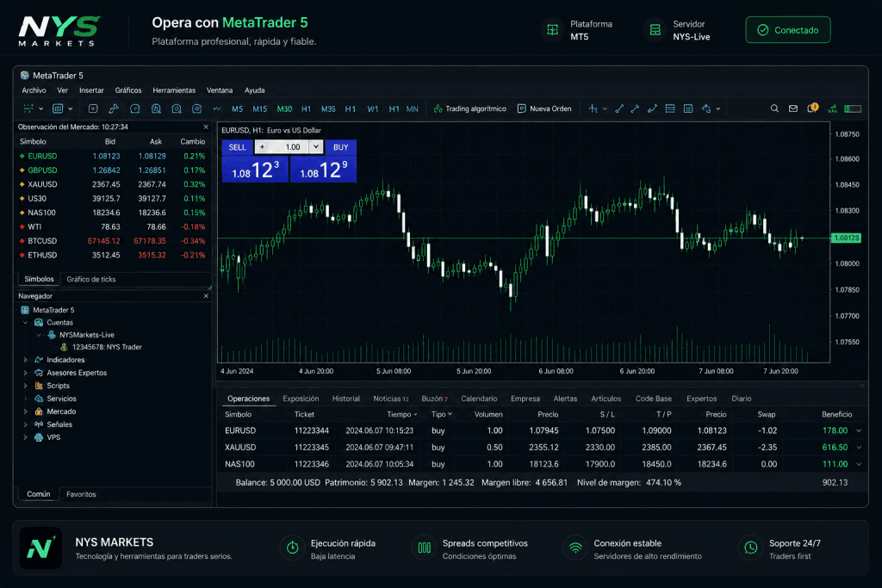Close the Navegador panel
Viewport: 882px width, 588px height.
(206, 295)
